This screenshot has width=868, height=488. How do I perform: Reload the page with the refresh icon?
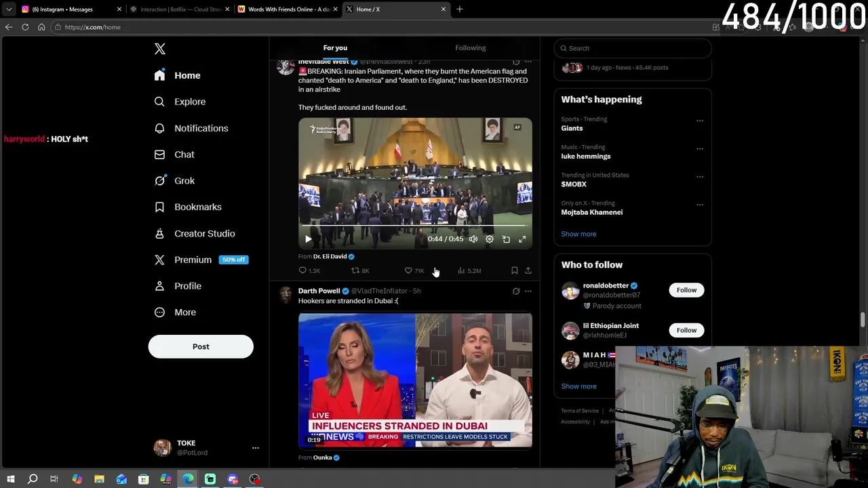25,27
